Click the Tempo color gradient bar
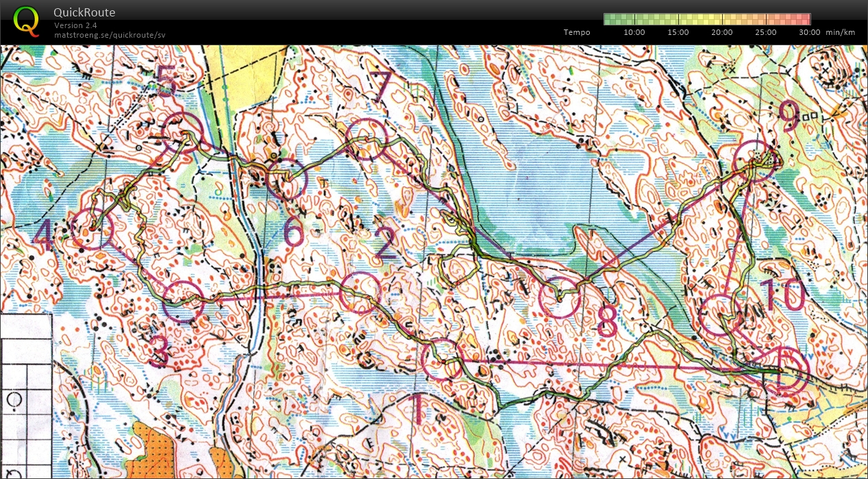Image resolution: width=868 pixels, height=479 pixels. click(707, 19)
